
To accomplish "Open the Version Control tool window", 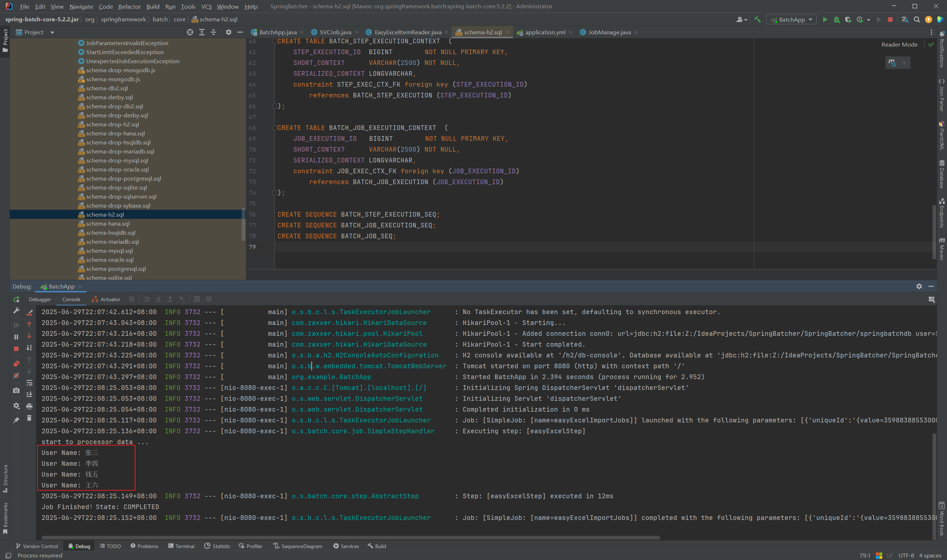I will coord(37,546).
